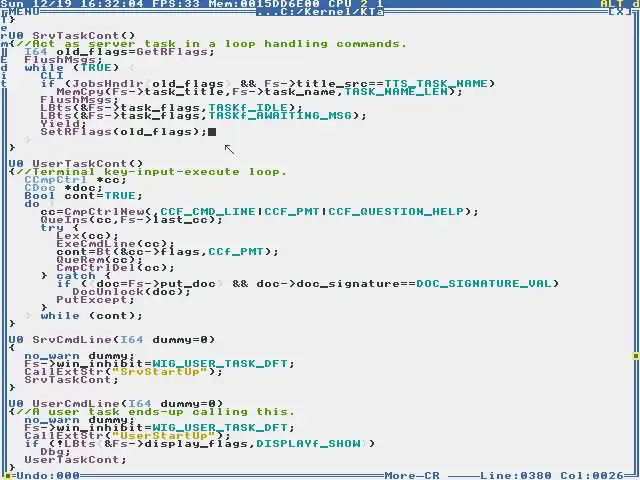Click the yellow horizontal scroll marker at bottom-left
Screen dimensions: 640x480
[8, 476]
